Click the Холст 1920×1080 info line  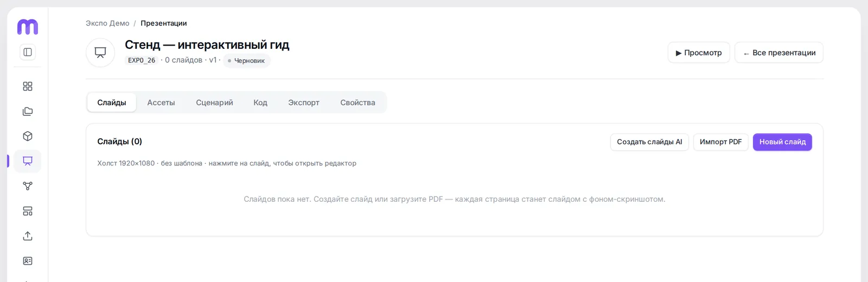coord(227,163)
